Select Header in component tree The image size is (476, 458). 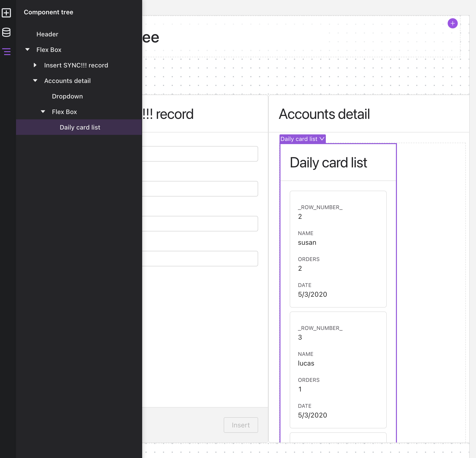(47, 34)
